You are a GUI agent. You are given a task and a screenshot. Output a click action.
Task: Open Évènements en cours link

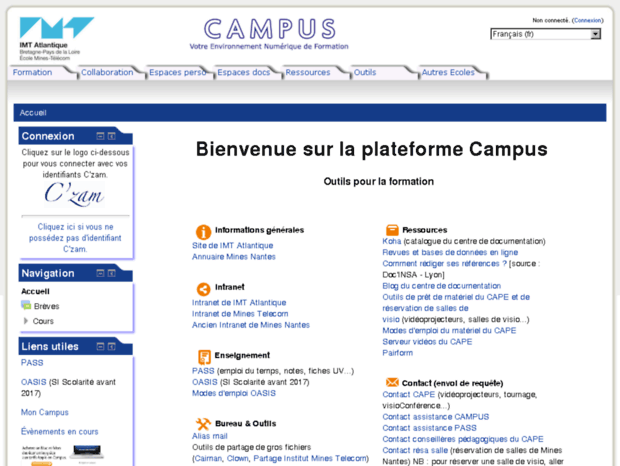[60, 431]
